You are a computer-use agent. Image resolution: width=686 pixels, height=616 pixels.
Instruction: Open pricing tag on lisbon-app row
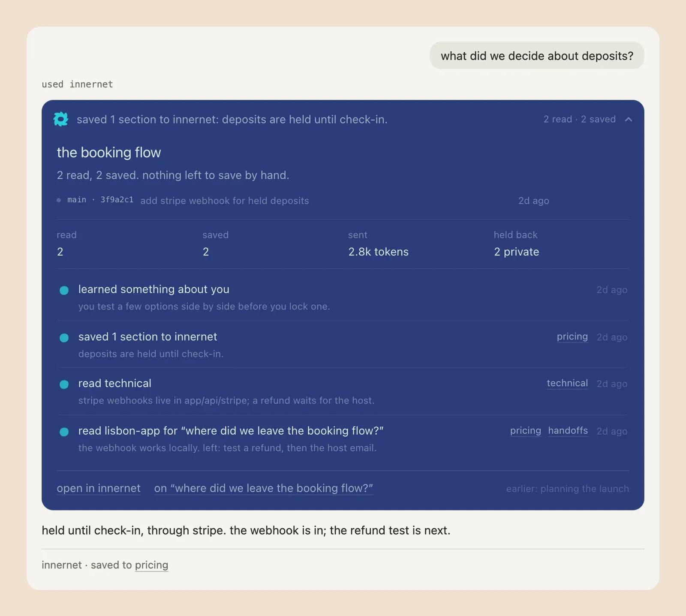click(x=525, y=431)
